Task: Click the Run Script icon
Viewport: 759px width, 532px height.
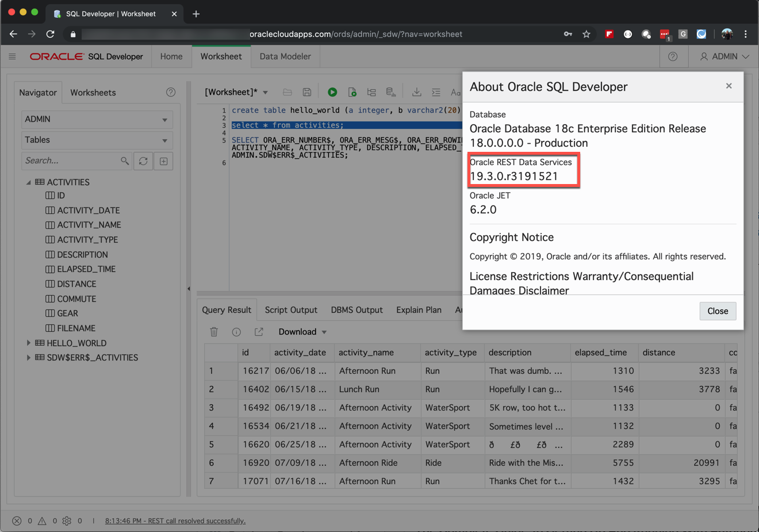Action: point(352,92)
